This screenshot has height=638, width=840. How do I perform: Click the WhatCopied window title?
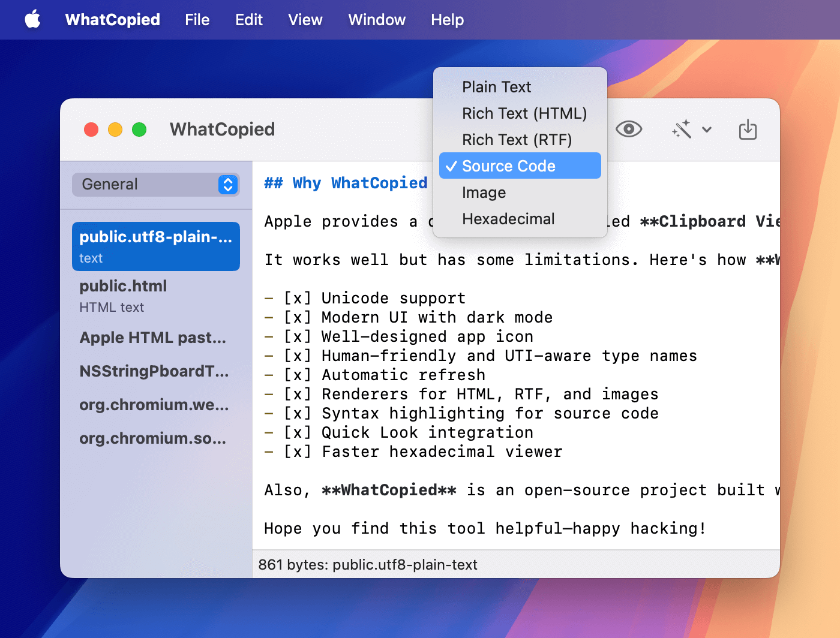coord(222,130)
